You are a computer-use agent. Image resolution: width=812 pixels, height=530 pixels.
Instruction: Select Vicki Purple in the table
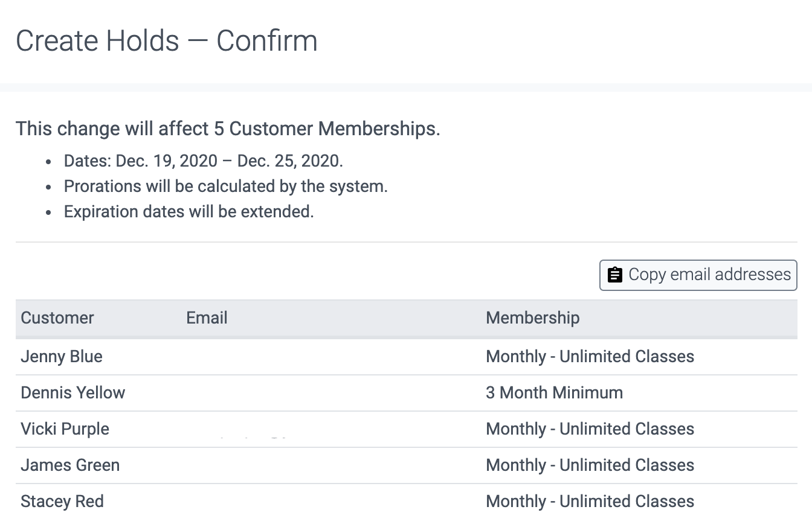(65, 429)
